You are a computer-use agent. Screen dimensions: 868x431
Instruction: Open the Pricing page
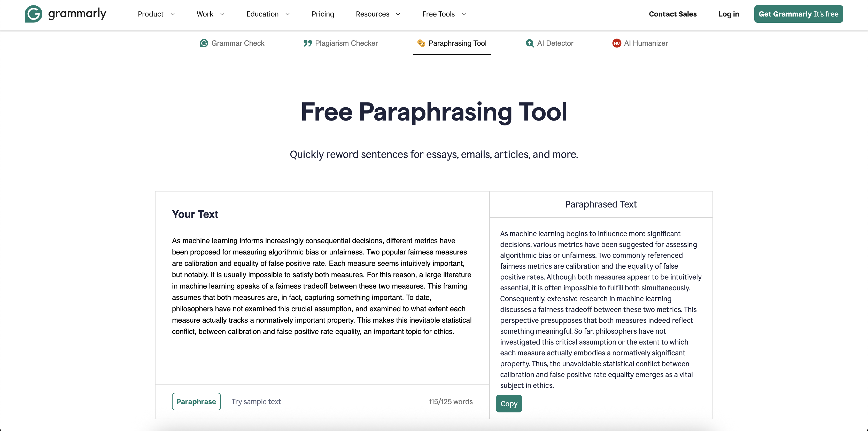323,14
